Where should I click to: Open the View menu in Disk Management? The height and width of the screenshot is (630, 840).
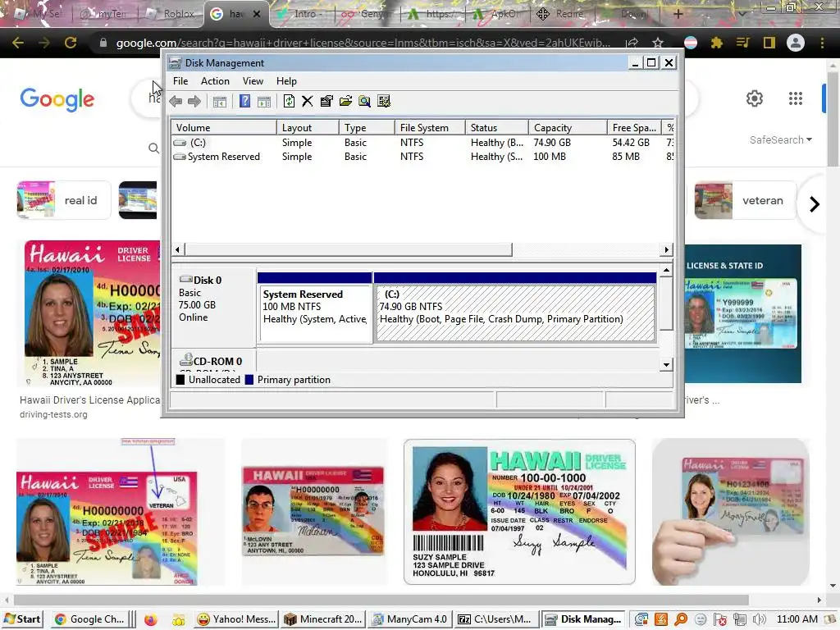[x=253, y=81]
